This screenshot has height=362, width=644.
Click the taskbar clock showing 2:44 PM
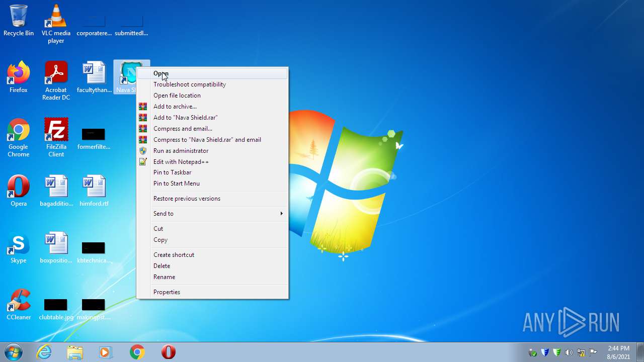(x=618, y=352)
